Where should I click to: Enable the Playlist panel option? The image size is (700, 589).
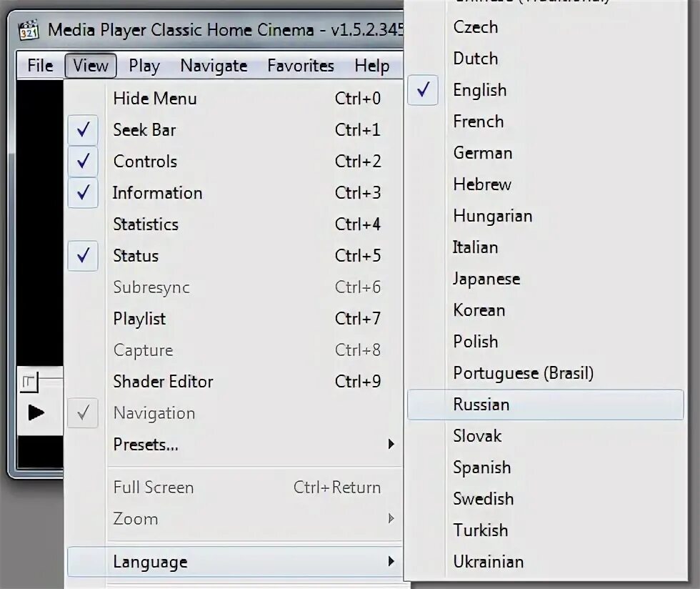[x=235, y=319]
